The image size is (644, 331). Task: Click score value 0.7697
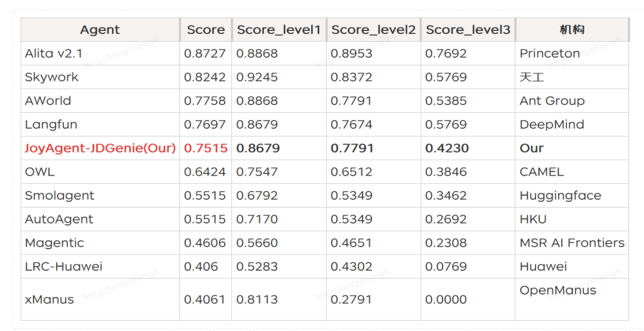(205, 125)
